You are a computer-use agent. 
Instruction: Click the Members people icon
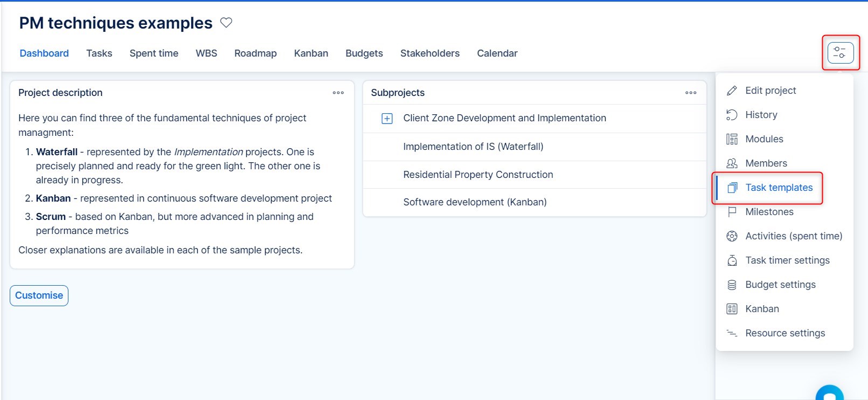click(x=732, y=163)
